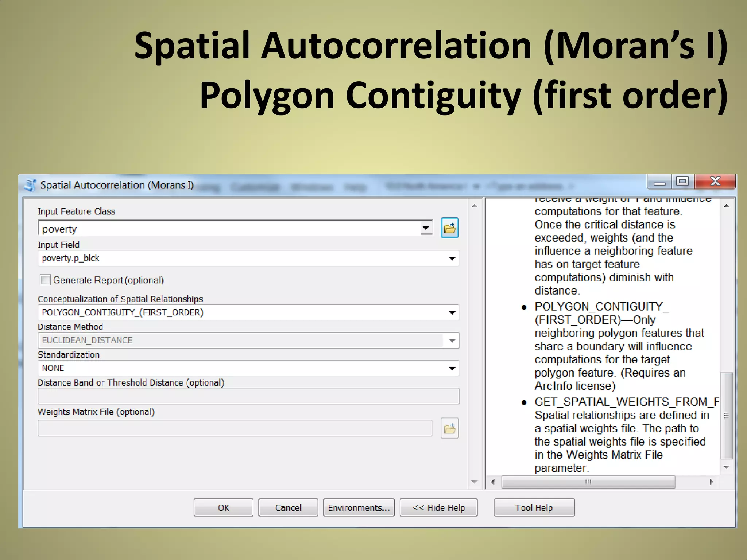Image resolution: width=747 pixels, height=560 pixels.
Task: Browse for Input Feature Class folder icon
Action: [x=449, y=228]
